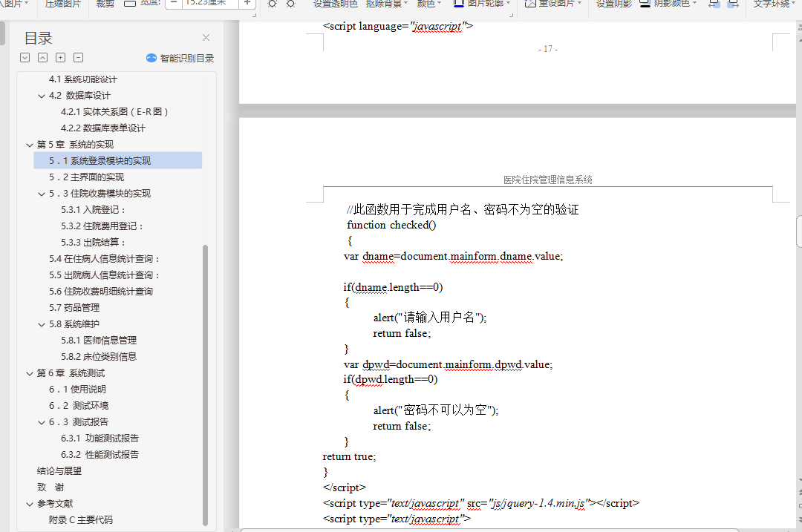The height and width of the screenshot is (532, 802).
Task: Go to 附录C 主要代码 heading
Action: tap(81, 520)
